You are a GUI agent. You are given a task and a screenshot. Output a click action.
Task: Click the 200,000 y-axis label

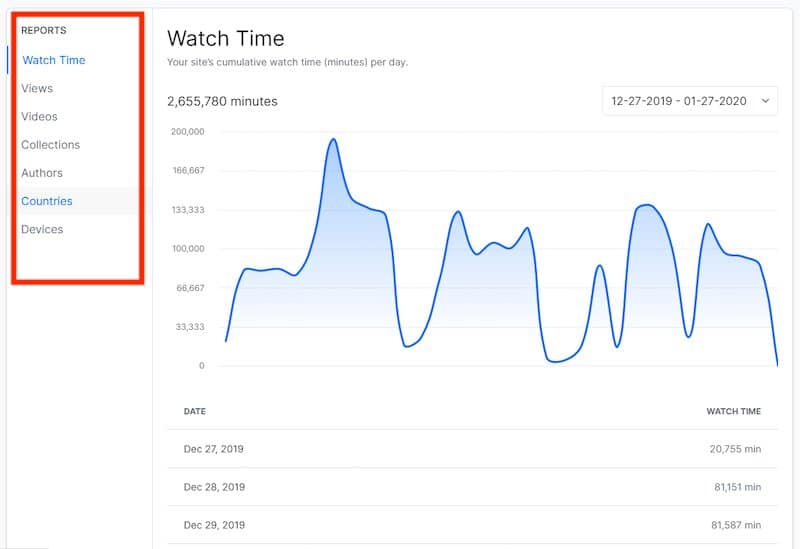point(187,131)
